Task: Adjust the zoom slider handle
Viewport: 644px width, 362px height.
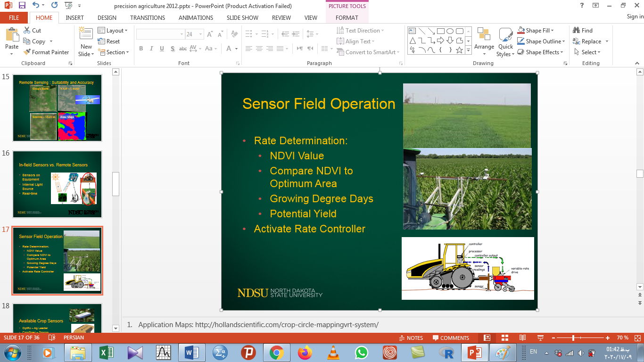Action: coord(573,338)
